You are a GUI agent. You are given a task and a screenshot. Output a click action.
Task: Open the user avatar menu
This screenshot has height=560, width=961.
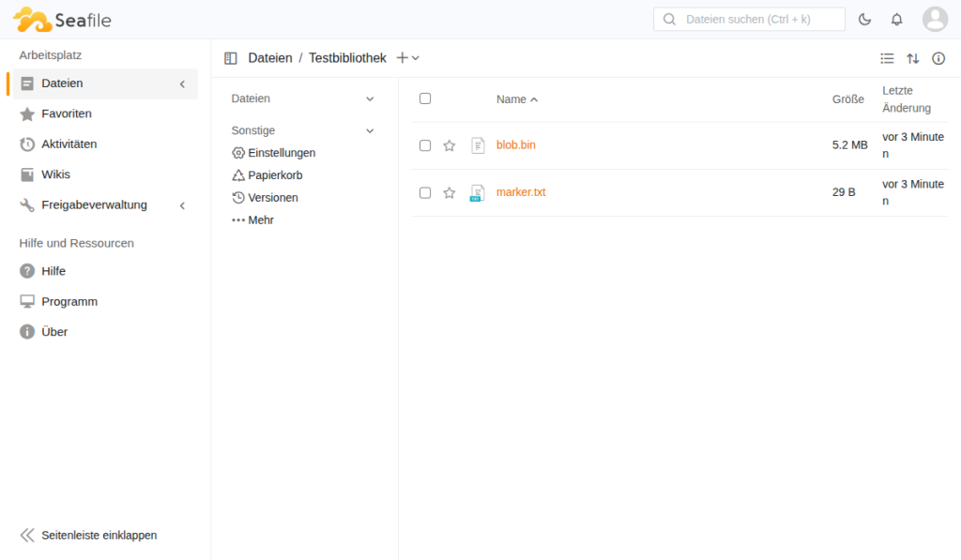point(936,20)
